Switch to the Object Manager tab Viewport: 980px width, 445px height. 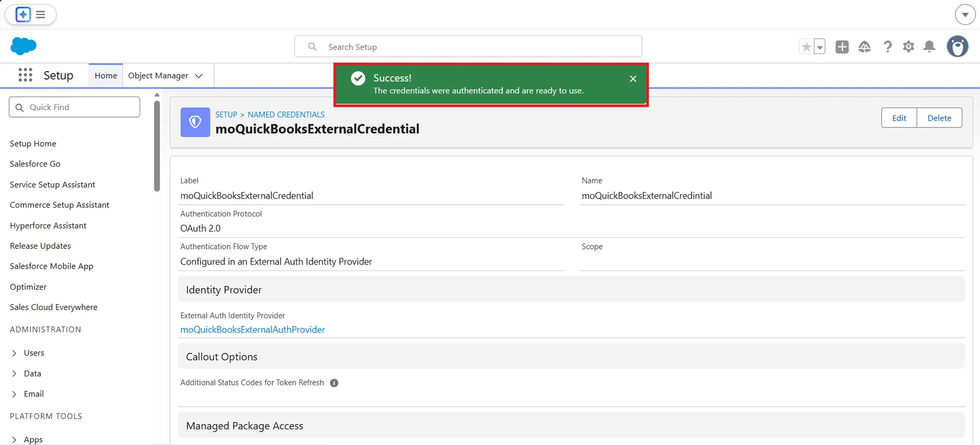(x=158, y=75)
